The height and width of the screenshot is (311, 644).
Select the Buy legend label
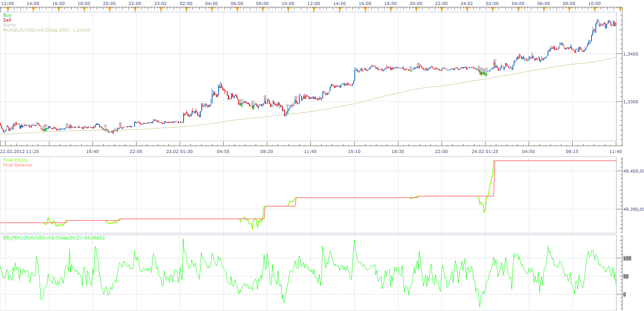coord(7,15)
